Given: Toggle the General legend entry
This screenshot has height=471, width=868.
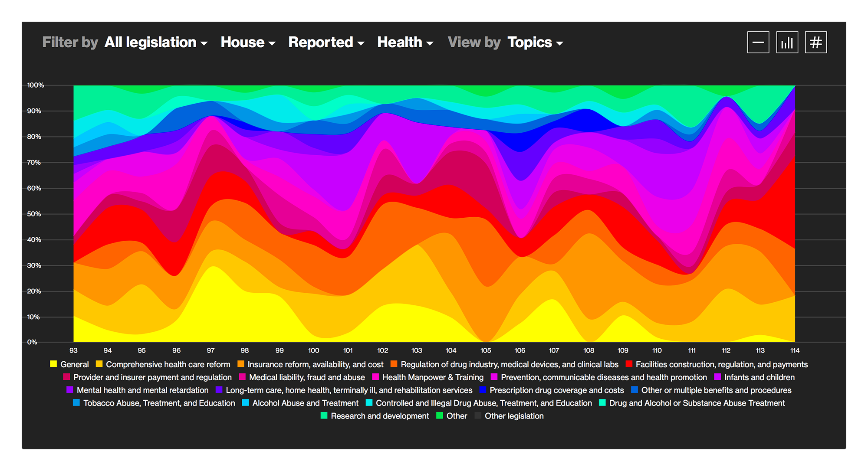Looking at the screenshot, I should pyautogui.click(x=74, y=365).
